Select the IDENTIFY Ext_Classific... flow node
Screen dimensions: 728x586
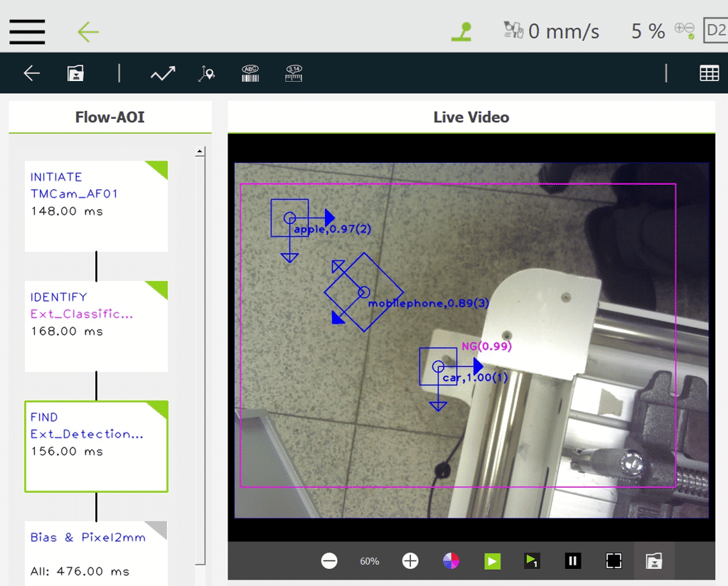(x=96, y=326)
